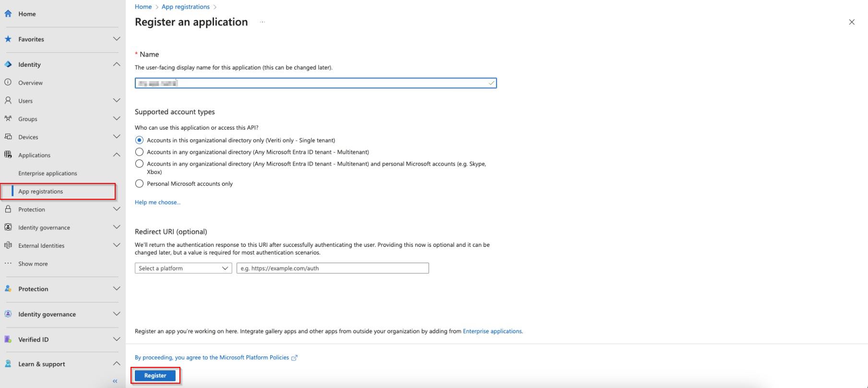
Task: Expand the Groups section chevron
Action: pyautogui.click(x=116, y=119)
